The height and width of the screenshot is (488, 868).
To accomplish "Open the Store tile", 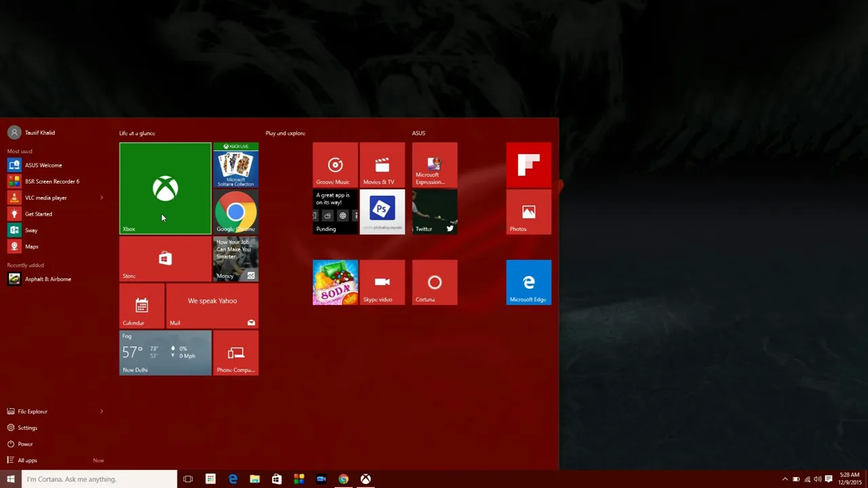I will 165,259.
